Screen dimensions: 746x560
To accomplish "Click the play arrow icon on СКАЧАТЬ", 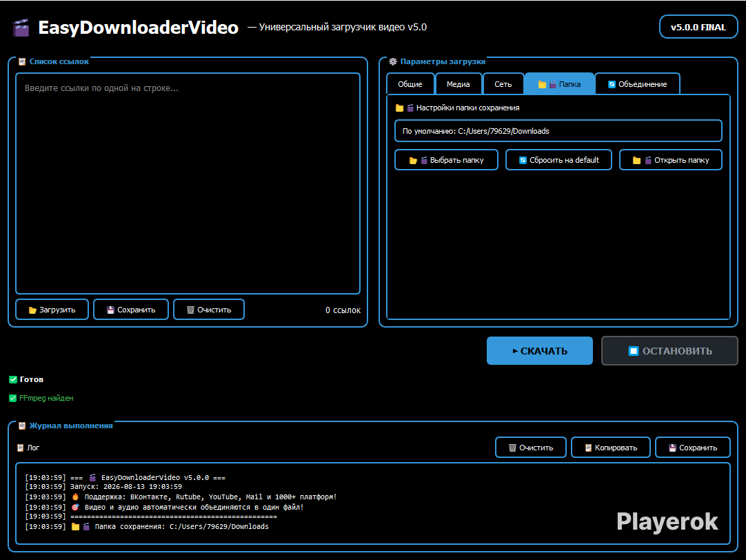I will coord(515,351).
